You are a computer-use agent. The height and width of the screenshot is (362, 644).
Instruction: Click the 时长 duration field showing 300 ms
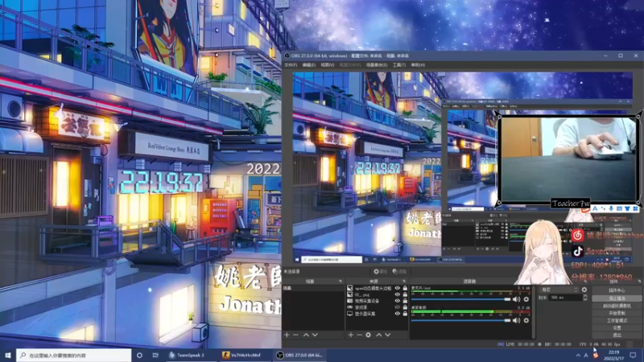coord(566,298)
